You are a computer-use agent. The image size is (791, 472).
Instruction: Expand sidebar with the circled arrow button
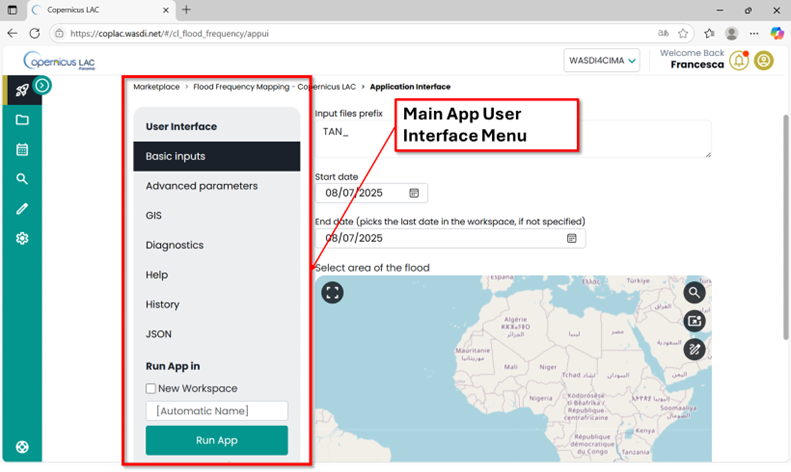(42, 85)
